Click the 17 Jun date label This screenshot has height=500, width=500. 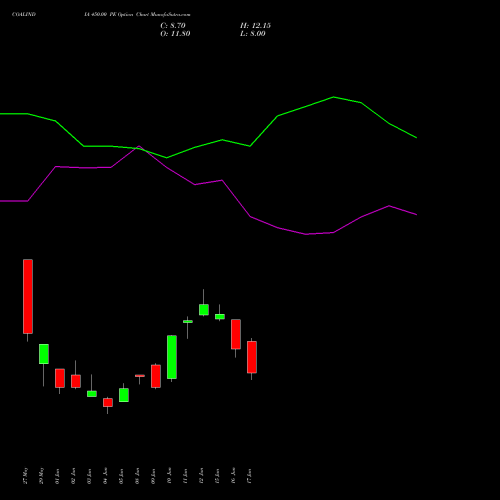tap(250, 476)
